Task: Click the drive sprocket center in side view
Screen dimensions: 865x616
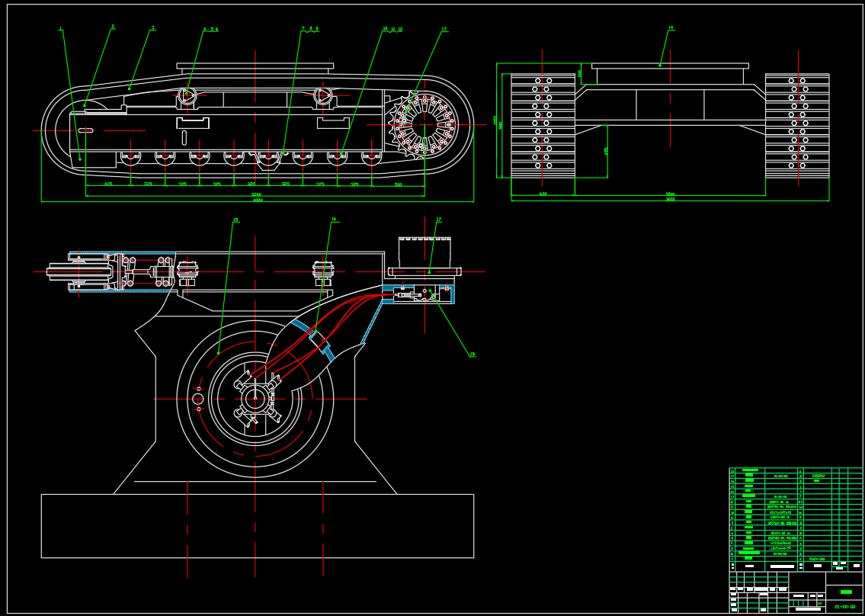Action: pyautogui.click(x=424, y=124)
